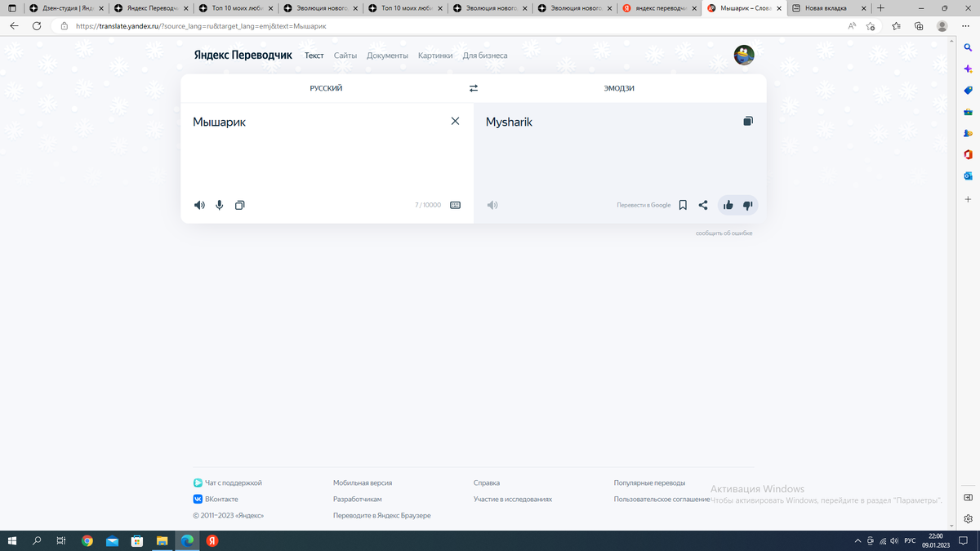Open Мобильная версия link

tap(363, 482)
